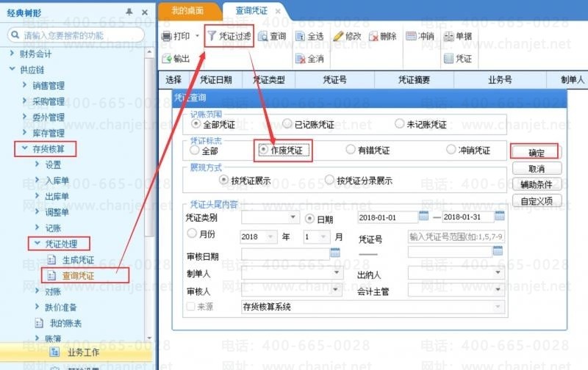Select the 月份 radio button
The width and height of the screenshot is (588, 370).
[x=192, y=233]
